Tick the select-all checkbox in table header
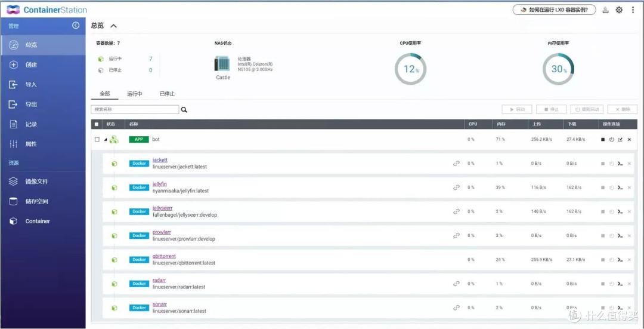644x329 pixels. point(97,124)
